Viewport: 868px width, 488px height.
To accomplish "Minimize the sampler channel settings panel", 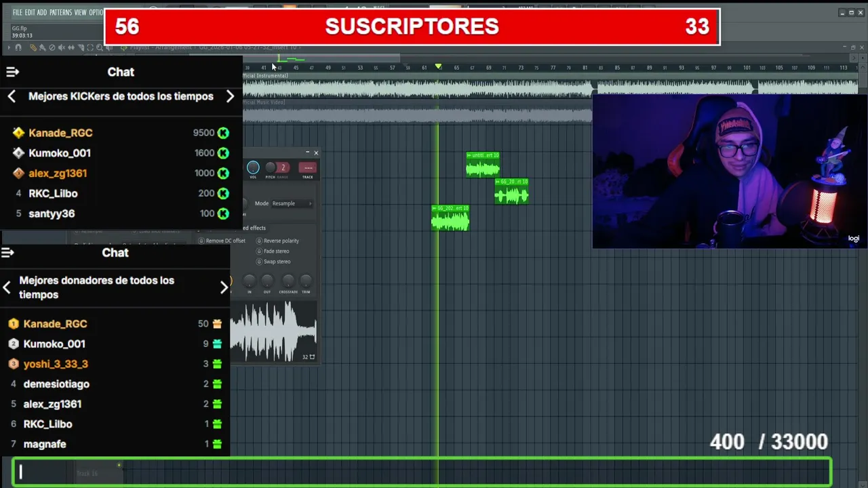I will [307, 152].
